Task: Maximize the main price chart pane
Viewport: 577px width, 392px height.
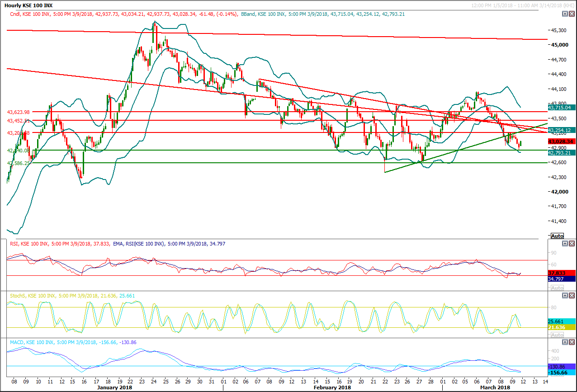Action: pyautogui.click(x=565, y=14)
